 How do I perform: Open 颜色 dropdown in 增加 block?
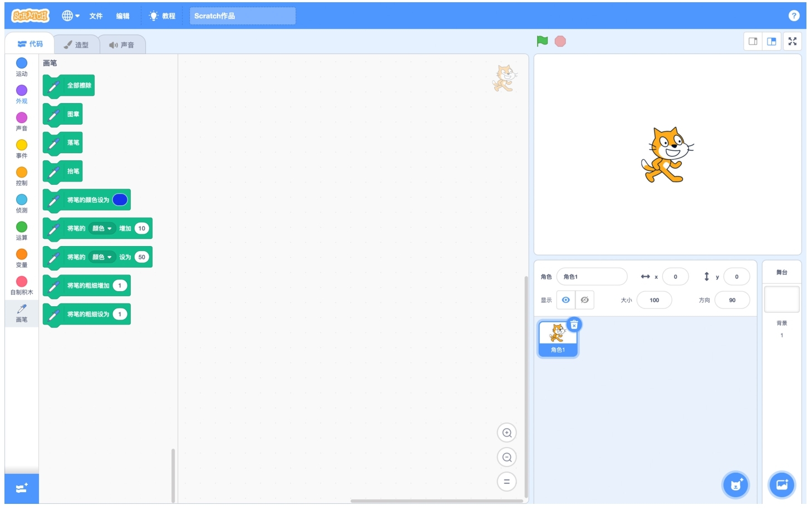102,228
